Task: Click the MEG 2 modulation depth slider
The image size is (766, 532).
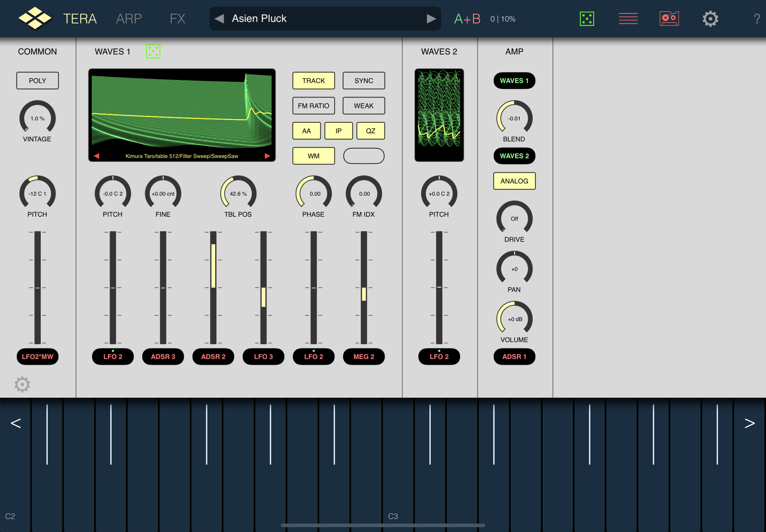Action: click(x=364, y=287)
